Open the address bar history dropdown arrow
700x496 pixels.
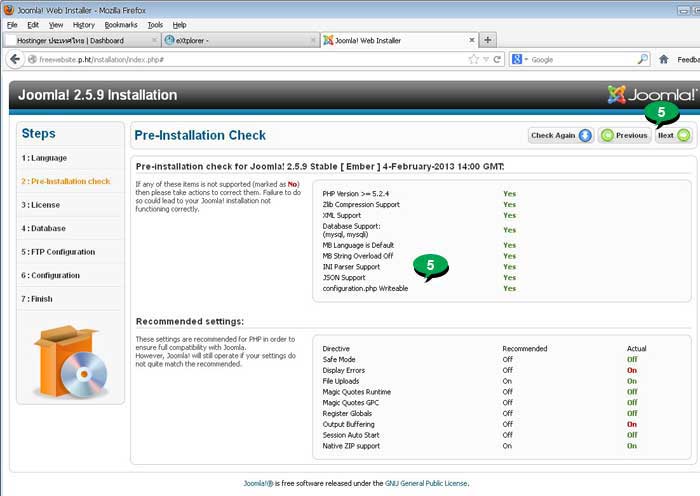[x=486, y=59]
